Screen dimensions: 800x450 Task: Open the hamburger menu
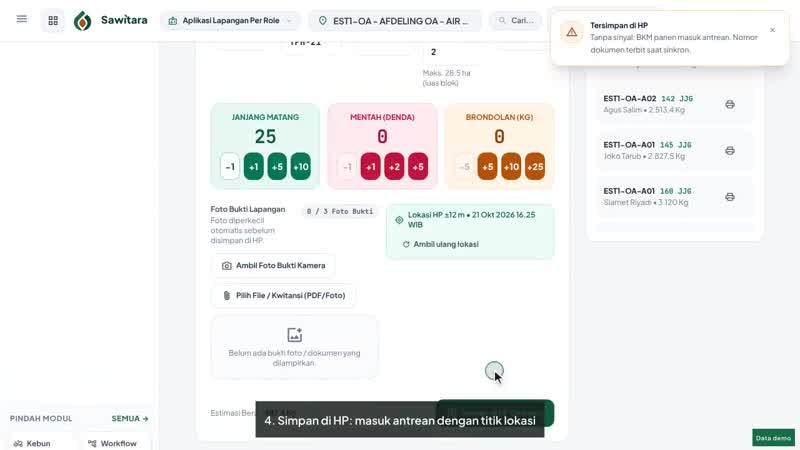21,19
